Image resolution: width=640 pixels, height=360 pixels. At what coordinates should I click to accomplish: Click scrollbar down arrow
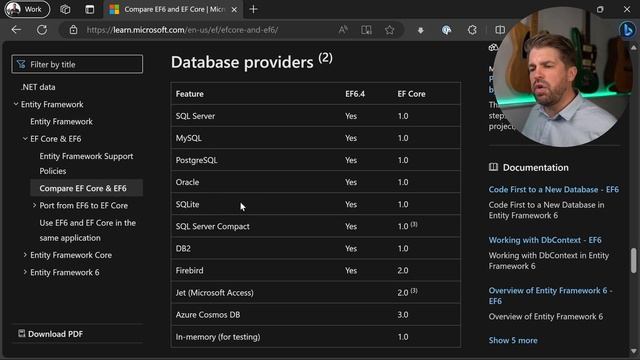(633, 351)
